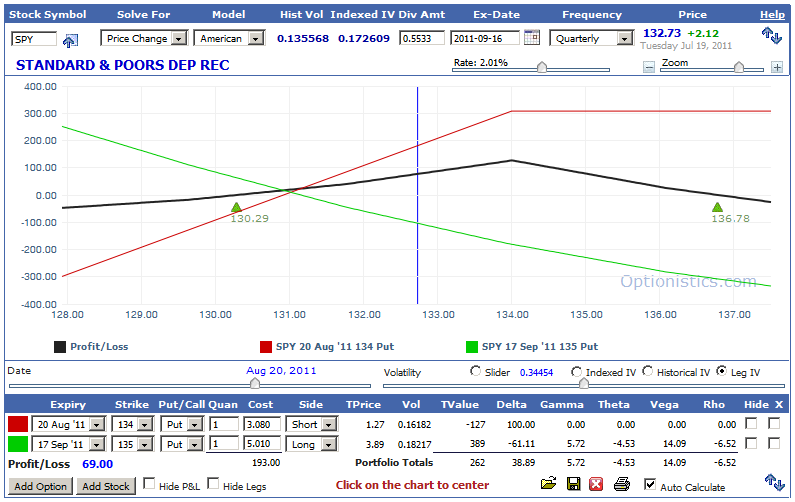This screenshot has height=502, width=795.
Task: Click the Rate slider handle
Action: coord(542,67)
